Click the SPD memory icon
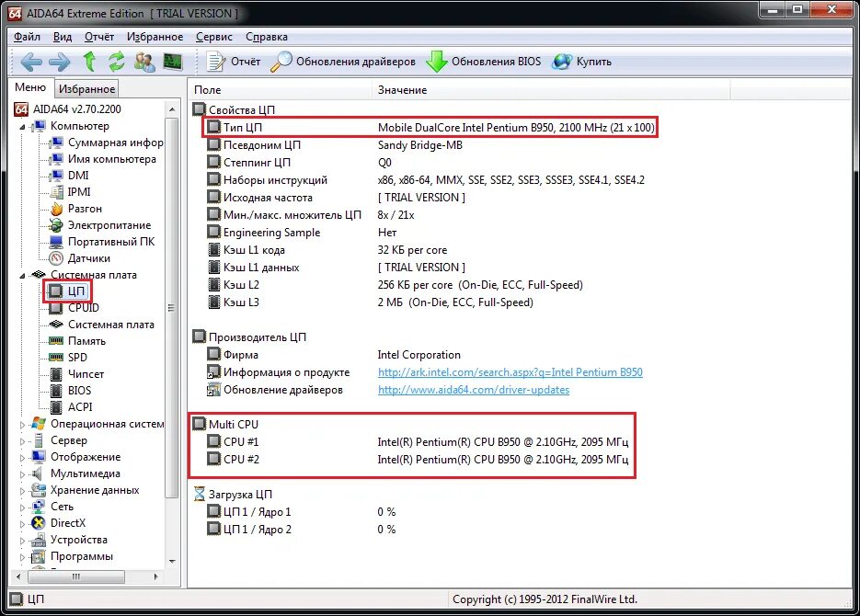Viewport: 860px width, 616px height. tap(56, 358)
